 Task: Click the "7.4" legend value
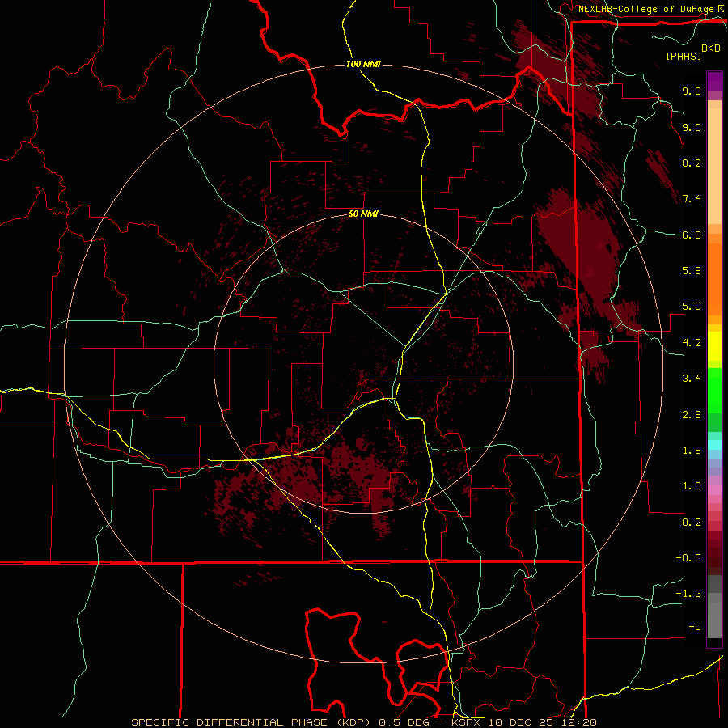coord(692,199)
